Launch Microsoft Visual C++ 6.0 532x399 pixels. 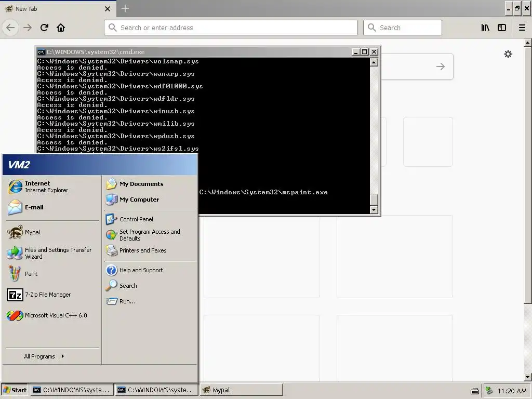(x=52, y=315)
